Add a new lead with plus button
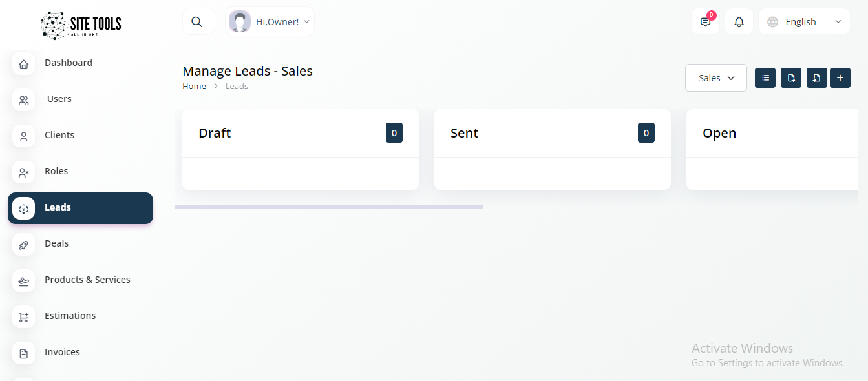The width and height of the screenshot is (868, 381). (840, 78)
